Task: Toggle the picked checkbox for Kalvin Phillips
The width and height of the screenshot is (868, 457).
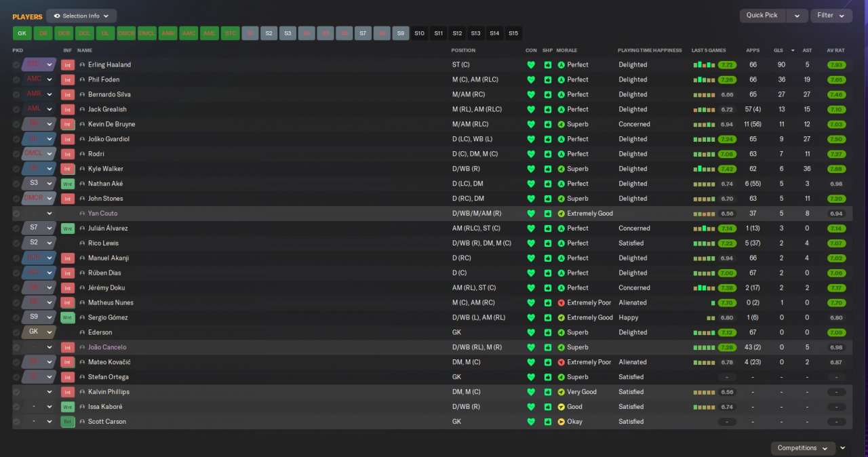Action: [x=16, y=392]
